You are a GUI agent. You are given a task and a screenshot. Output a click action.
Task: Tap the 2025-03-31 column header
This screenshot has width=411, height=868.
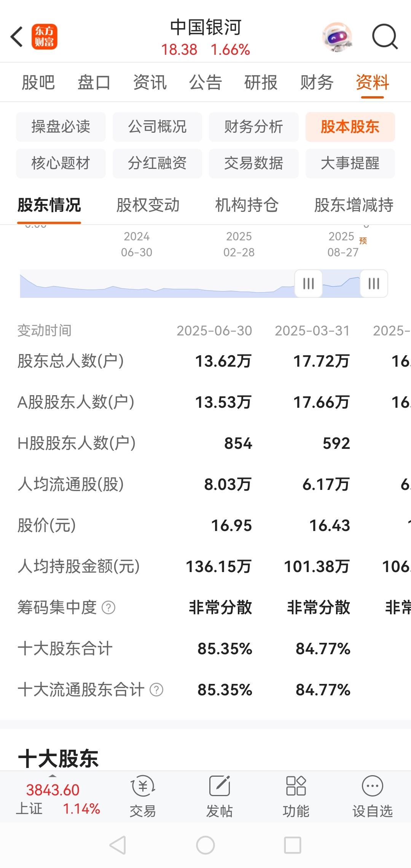coord(312,331)
